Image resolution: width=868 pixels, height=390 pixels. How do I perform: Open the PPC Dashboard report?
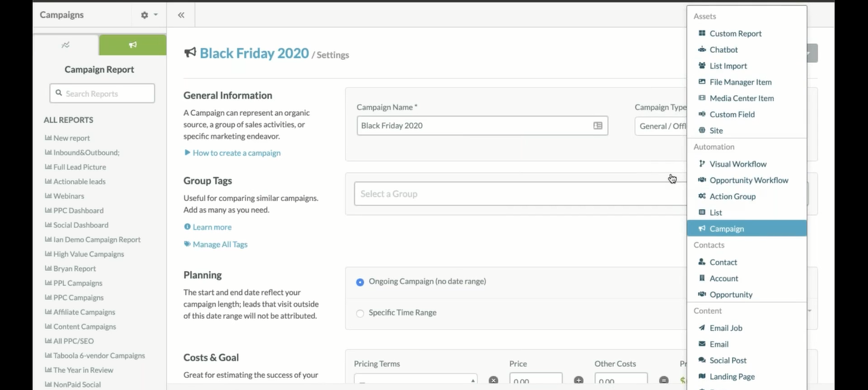(78, 211)
